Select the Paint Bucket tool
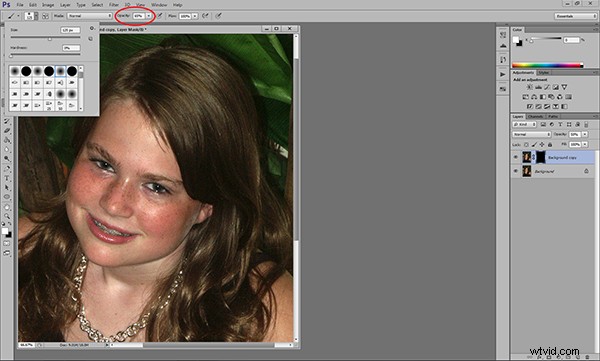The height and width of the screenshot is (361, 600). [7, 139]
